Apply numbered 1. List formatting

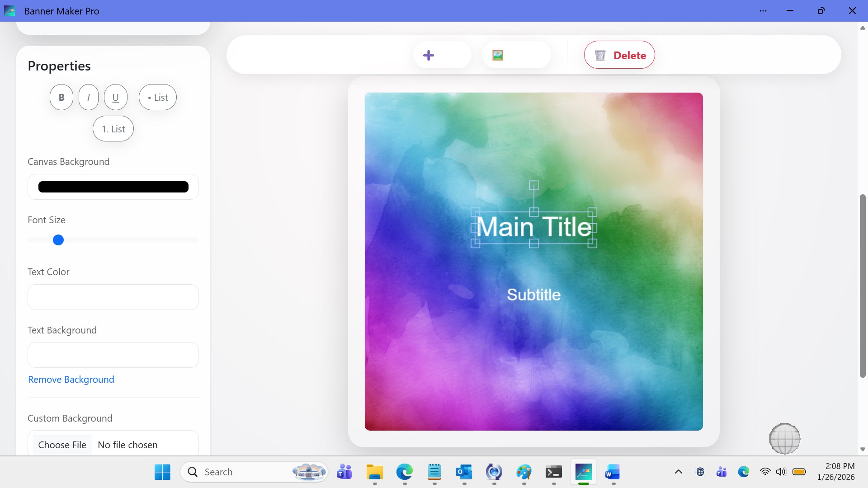(x=113, y=129)
